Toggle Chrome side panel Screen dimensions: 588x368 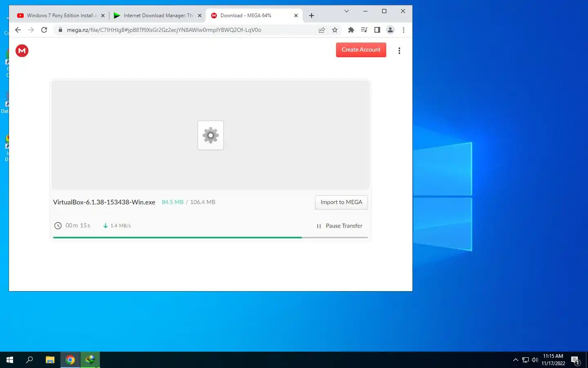click(x=377, y=30)
